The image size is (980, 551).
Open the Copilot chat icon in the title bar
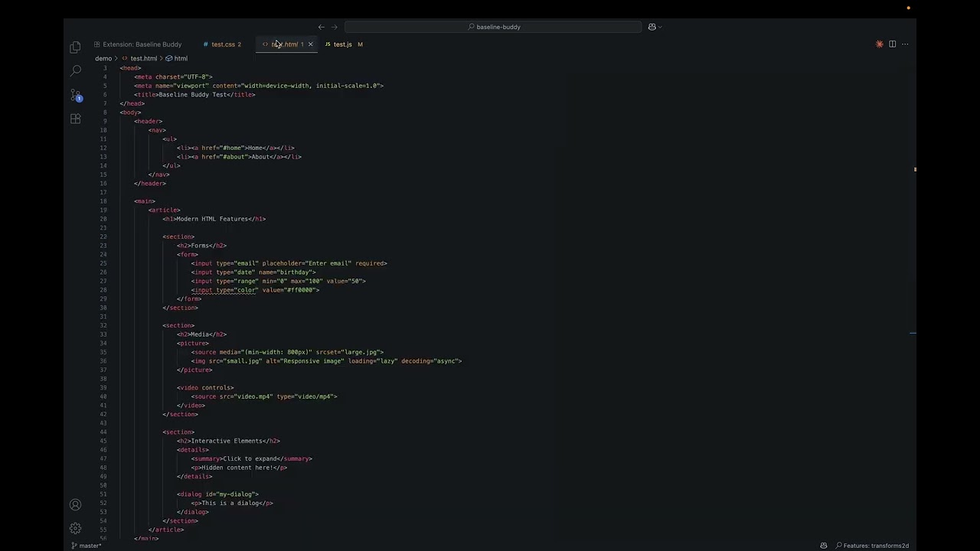[x=652, y=27]
